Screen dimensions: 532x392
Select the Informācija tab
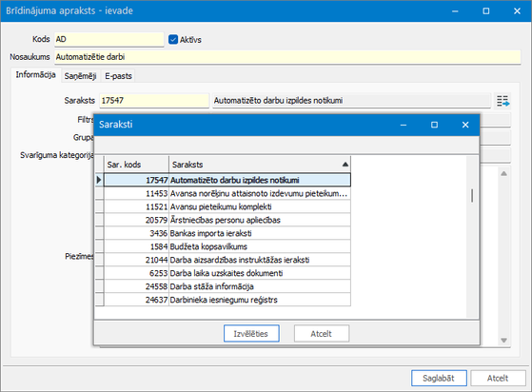pos(35,75)
